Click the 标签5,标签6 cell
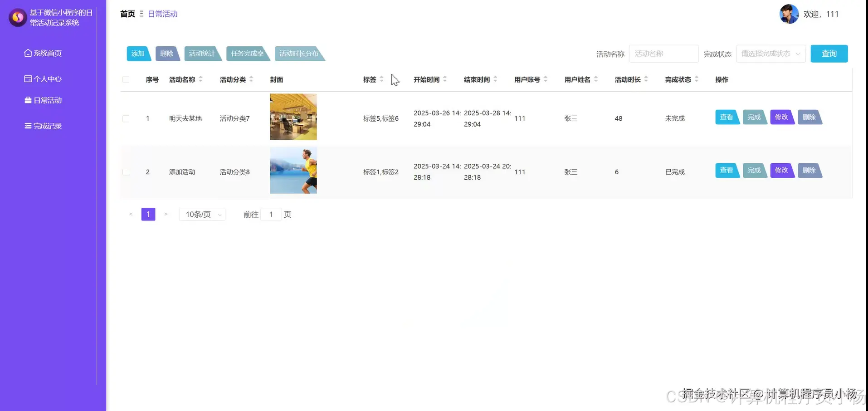 381,118
